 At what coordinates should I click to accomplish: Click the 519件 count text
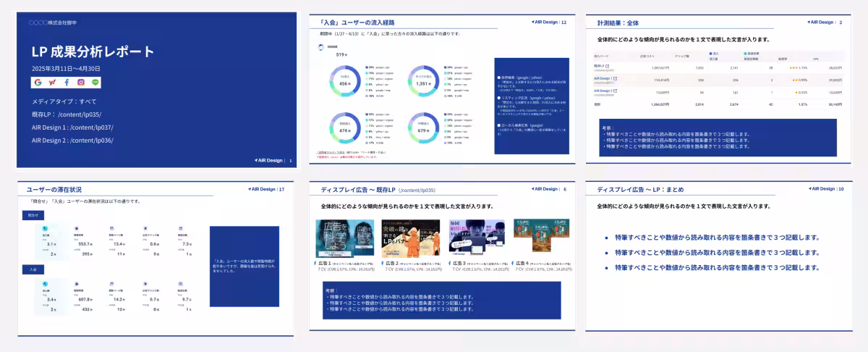pyautogui.click(x=343, y=54)
